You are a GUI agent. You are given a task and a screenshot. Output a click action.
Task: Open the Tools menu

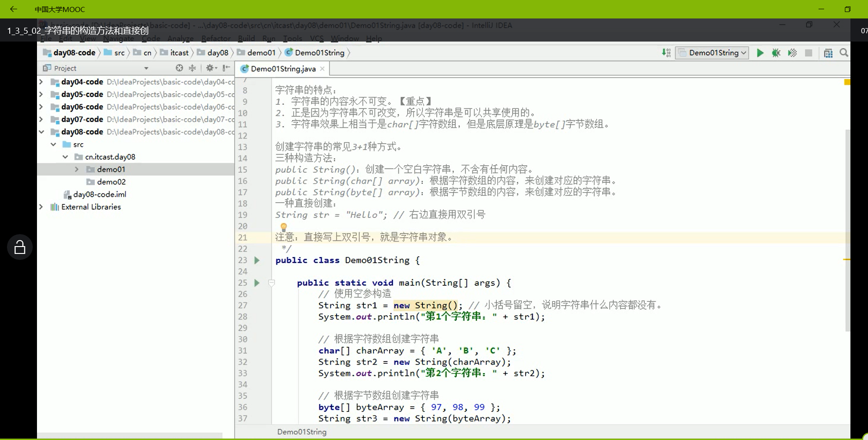coord(293,38)
